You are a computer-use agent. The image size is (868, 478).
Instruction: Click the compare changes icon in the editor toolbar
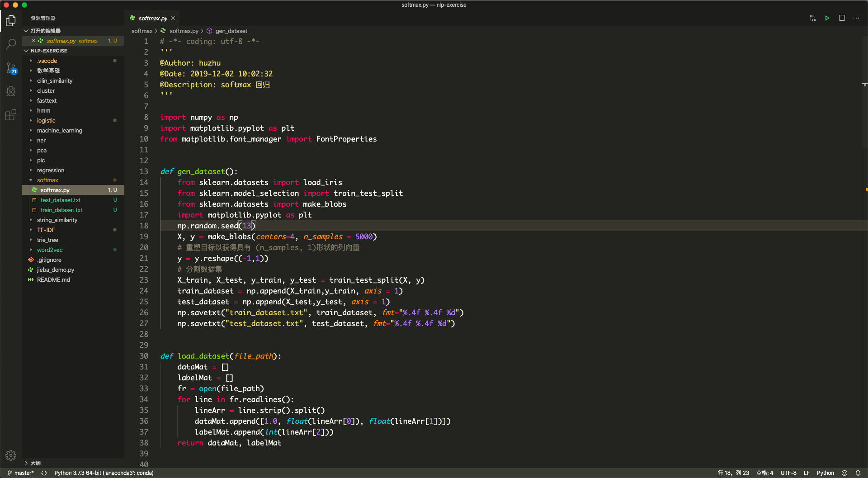click(x=812, y=18)
